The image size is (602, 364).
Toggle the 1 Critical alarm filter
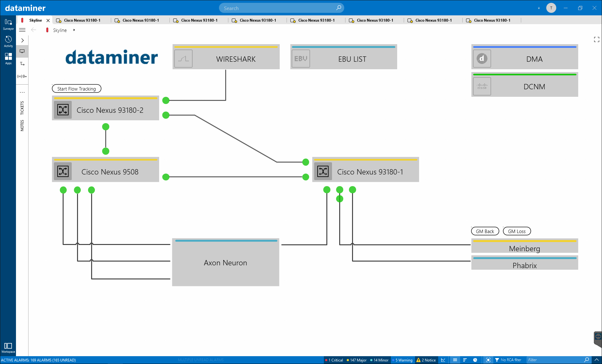point(334,360)
